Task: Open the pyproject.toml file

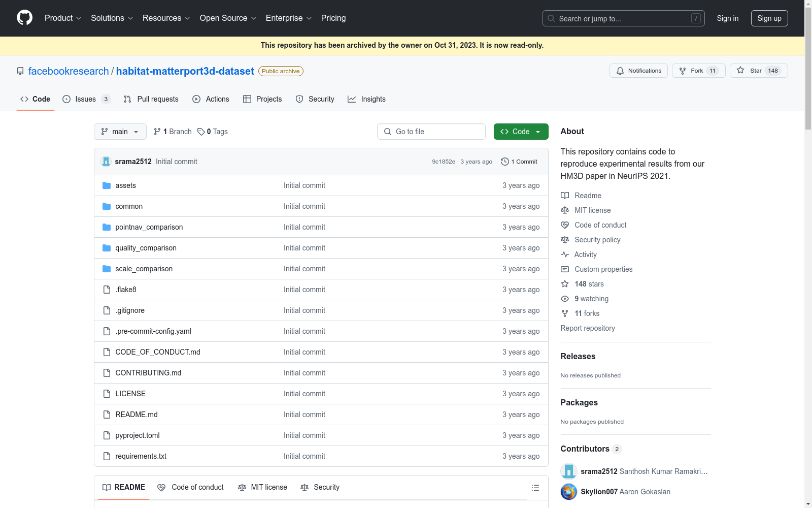Action: pyautogui.click(x=138, y=435)
